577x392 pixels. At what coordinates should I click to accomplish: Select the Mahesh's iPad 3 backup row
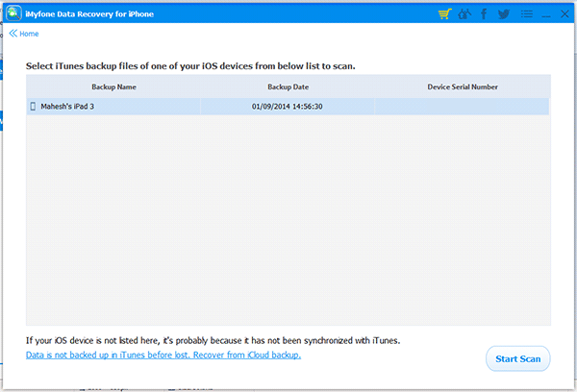288,107
